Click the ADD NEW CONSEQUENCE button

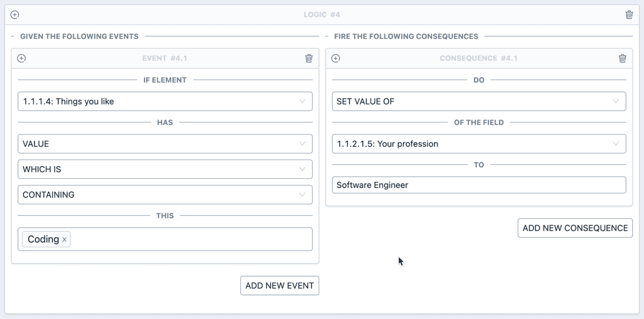(575, 228)
